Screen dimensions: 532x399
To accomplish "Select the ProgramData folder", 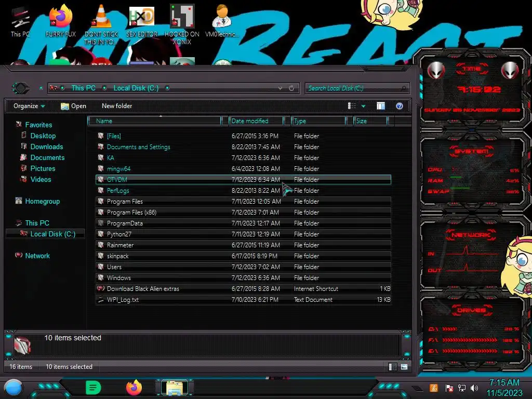I will tap(243, 223).
